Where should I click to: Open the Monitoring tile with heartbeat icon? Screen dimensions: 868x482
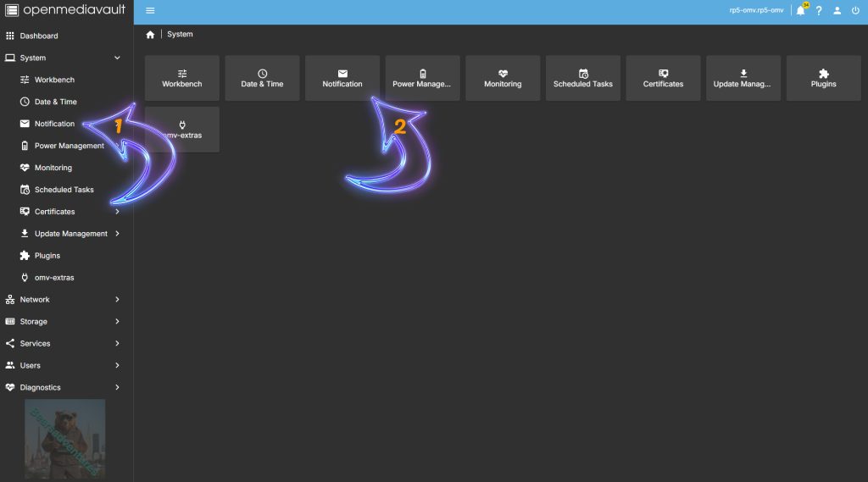click(503, 79)
